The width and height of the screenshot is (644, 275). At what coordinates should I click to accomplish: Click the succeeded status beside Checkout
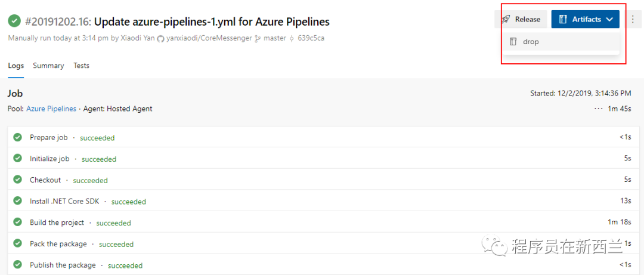(x=91, y=181)
